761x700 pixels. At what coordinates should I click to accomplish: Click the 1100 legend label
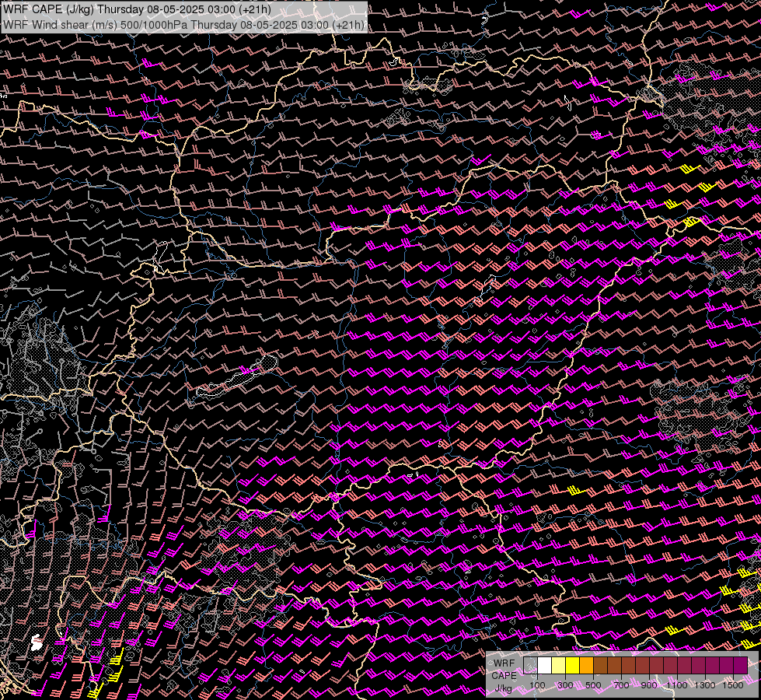(x=677, y=685)
